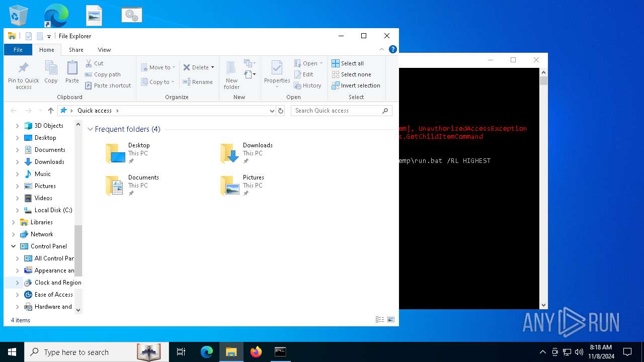Select Ease of Access in the tree

tap(53, 295)
